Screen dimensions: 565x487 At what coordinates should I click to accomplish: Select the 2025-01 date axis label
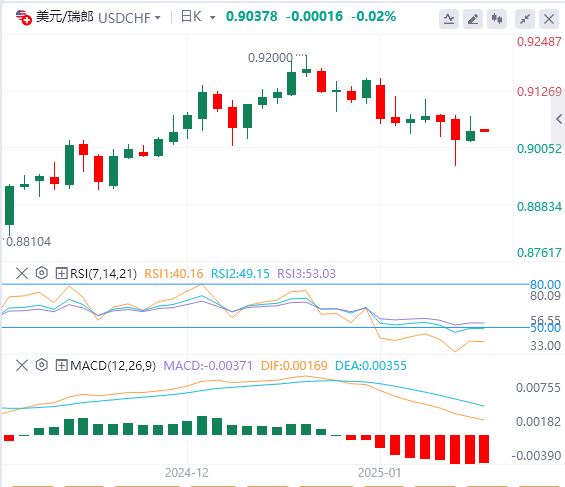coord(379,473)
